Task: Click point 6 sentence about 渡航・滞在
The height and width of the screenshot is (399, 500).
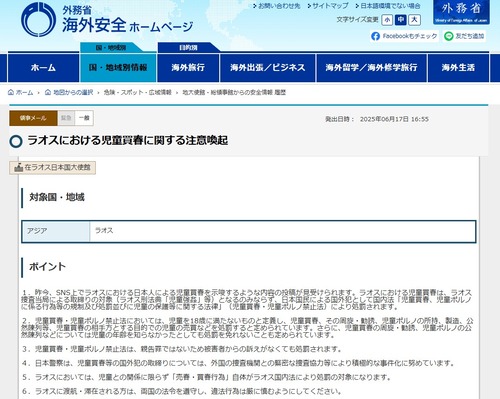Action: tap(182, 391)
